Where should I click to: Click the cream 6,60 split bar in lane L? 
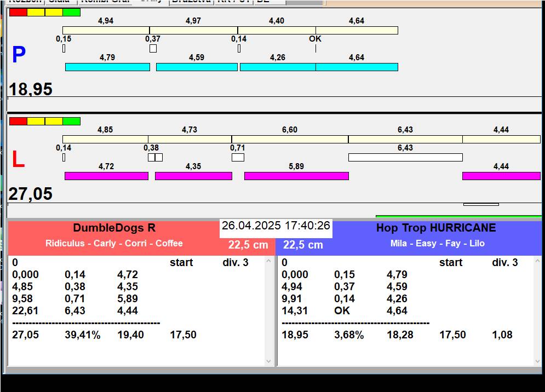coord(290,139)
